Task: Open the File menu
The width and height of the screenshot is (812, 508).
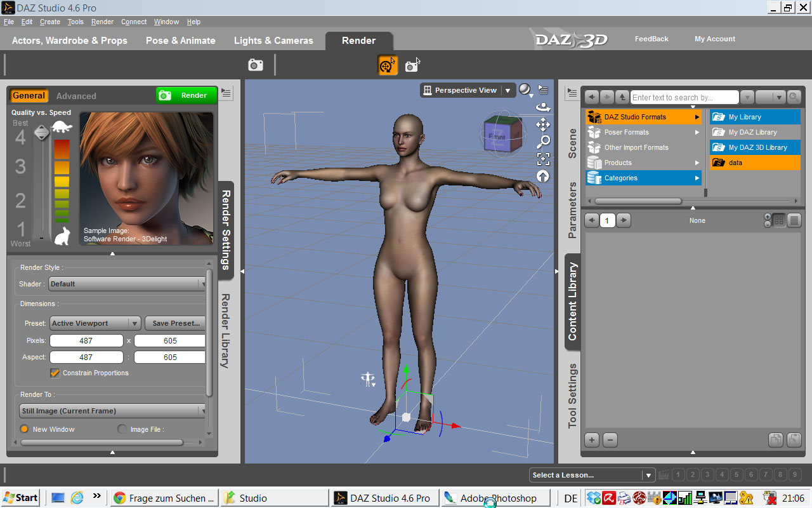Action: tap(9, 22)
